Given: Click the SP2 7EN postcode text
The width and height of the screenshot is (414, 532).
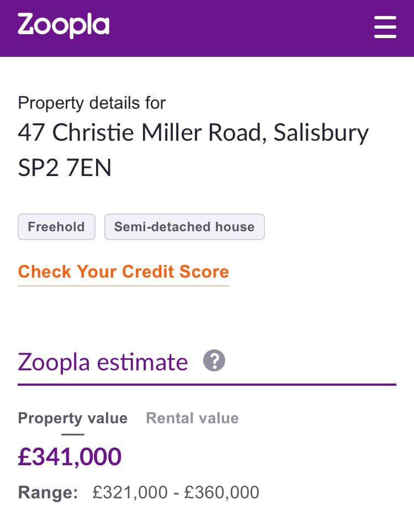Looking at the screenshot, I should click(65, 168).
